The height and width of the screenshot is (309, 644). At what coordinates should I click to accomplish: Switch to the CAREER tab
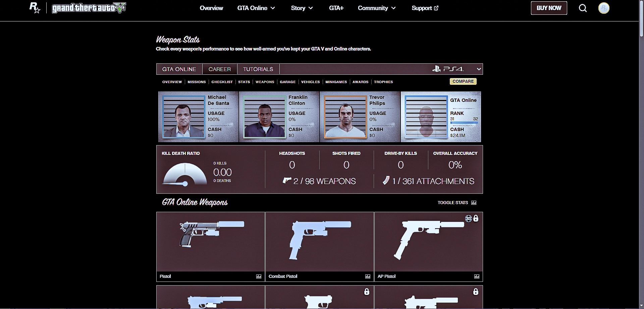click(x=220, y=69)
